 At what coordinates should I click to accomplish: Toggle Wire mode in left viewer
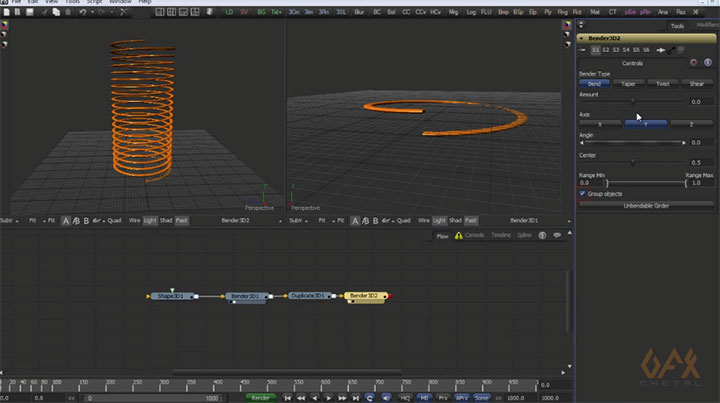tap(134, 221)
